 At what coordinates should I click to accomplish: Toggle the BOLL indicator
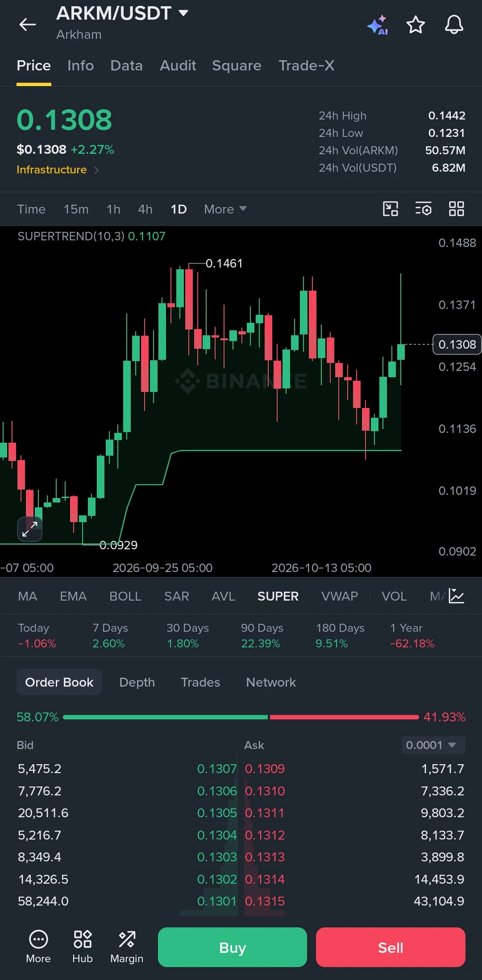tap(125, 596)
